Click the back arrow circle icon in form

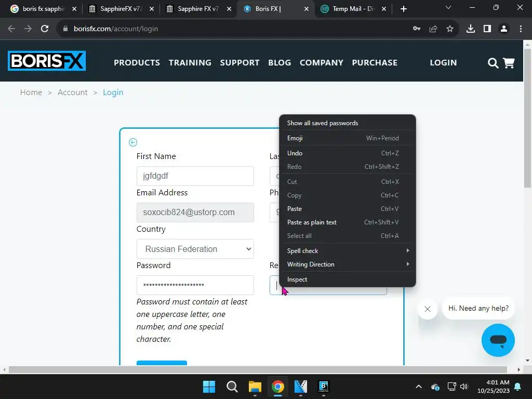pyautogui.click(x=133, y=142)
